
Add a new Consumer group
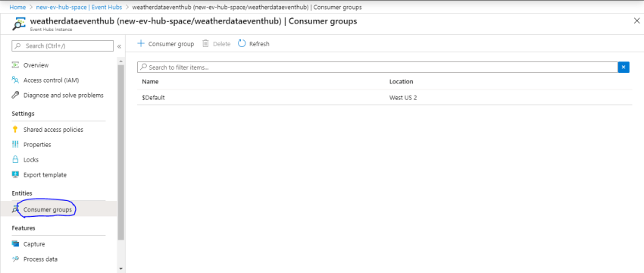pos(165,43)
